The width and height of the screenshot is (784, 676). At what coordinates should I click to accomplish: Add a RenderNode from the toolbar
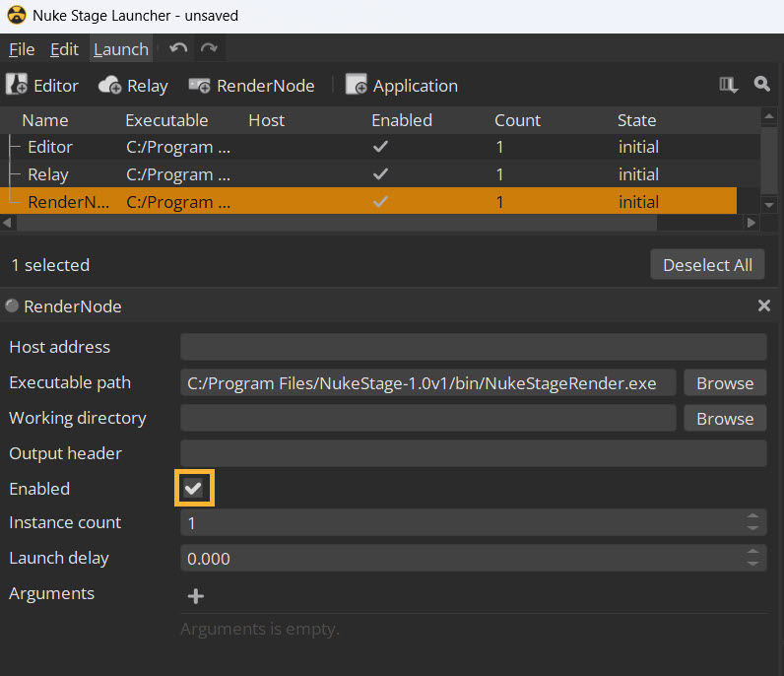click(x=200, y=86)
